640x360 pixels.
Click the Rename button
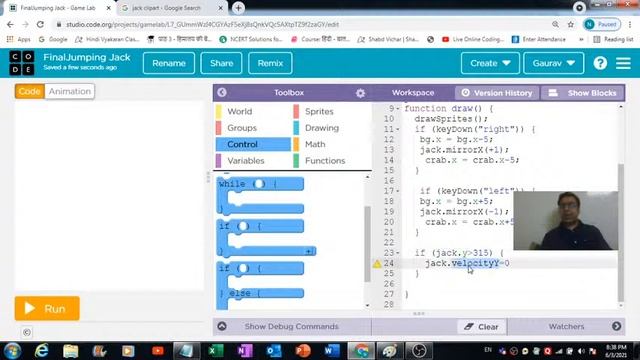click(169, 63)
